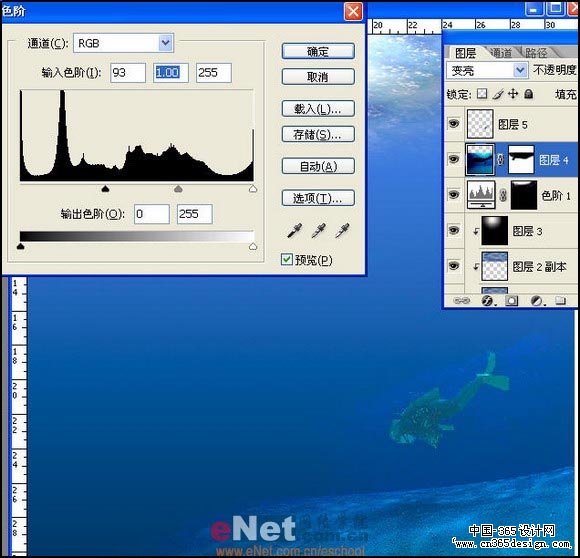Hide the 色阶 1 adjustment layer
This screenshot has height=558, width=580.
[x=453, y=195]
